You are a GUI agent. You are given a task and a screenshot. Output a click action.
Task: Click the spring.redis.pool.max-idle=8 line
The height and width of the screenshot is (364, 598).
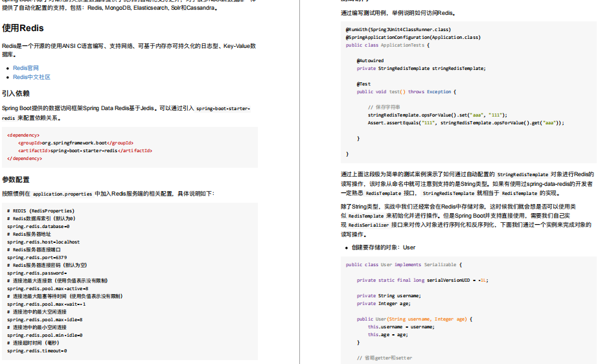[45, 320]
